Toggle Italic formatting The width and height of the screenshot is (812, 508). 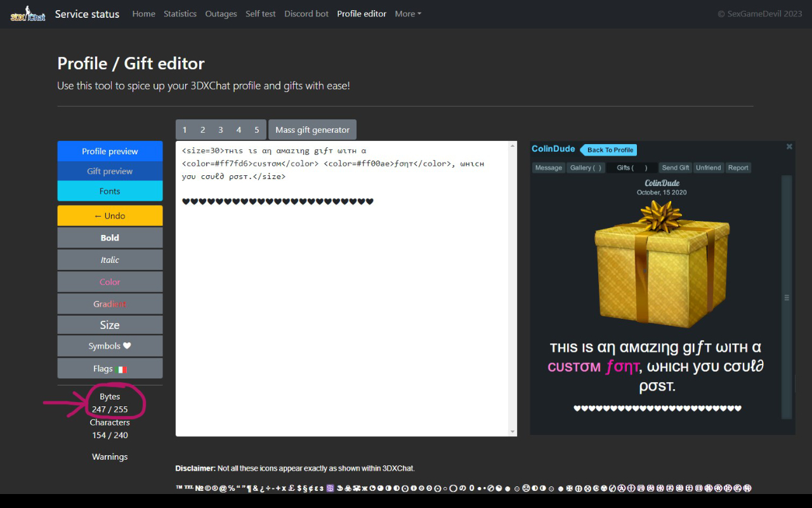(x=110, y=259)
